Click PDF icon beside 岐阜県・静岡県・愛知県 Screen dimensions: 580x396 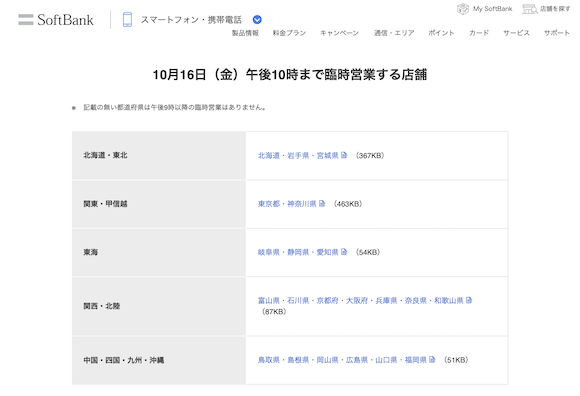pos(344,252)
